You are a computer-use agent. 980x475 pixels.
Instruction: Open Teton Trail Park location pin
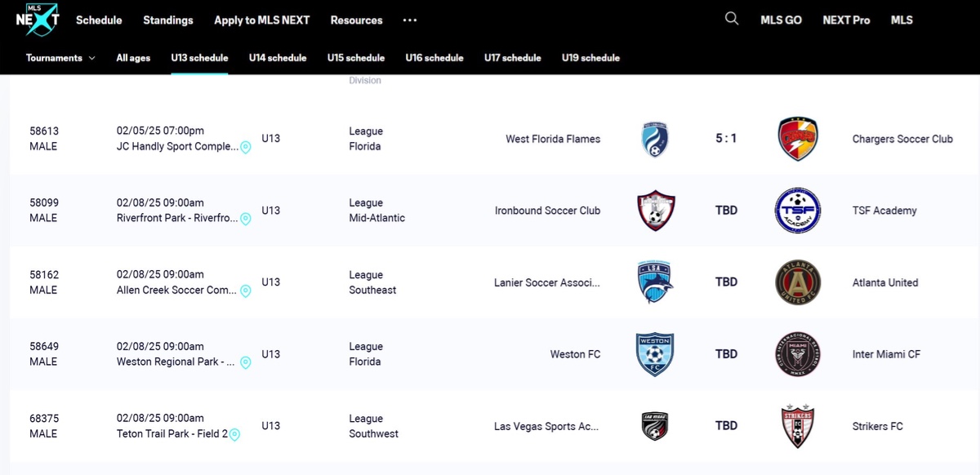tap(234, 435)
